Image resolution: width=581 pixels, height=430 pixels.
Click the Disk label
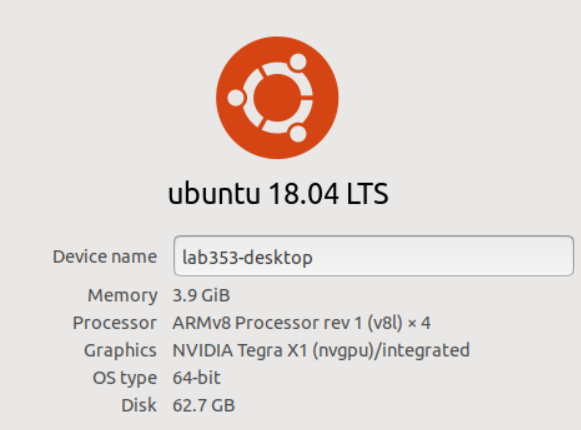click(139, 405)
